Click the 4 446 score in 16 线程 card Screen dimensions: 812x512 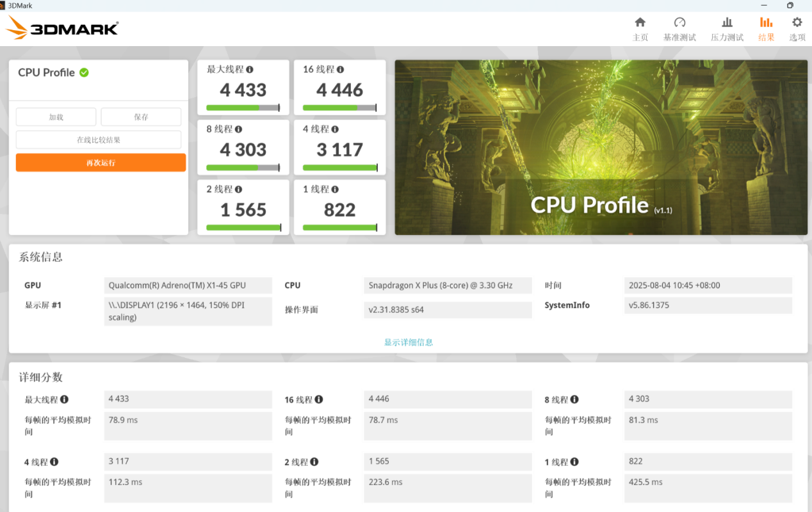click(x=339, y=90)
